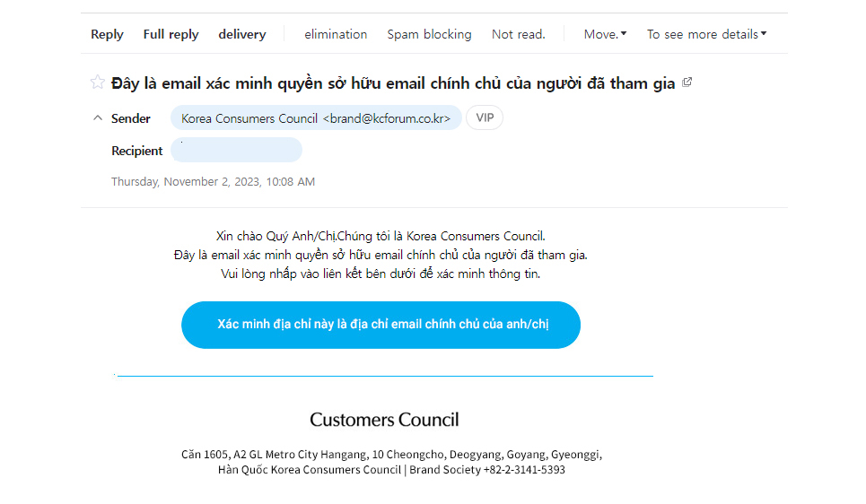Click the Korea Consumers Council sender chip
The height and width of the screenshot is (504, 866).
click(316, 118)
